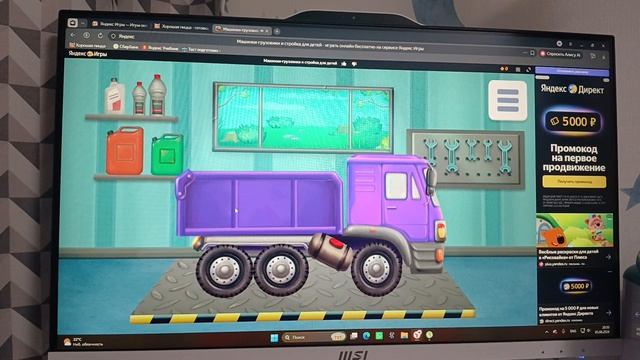This screenshot has width=640, height=360.
Task: Click the truck's purple cargo bed
Action: [x=260, y=203]
